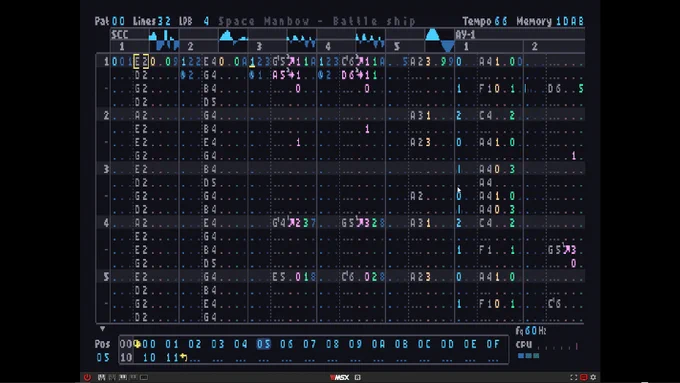This screenshot has width=680, height=383.
Task: Click line number 3 in the row gutter
Action: tap(106, 169)
